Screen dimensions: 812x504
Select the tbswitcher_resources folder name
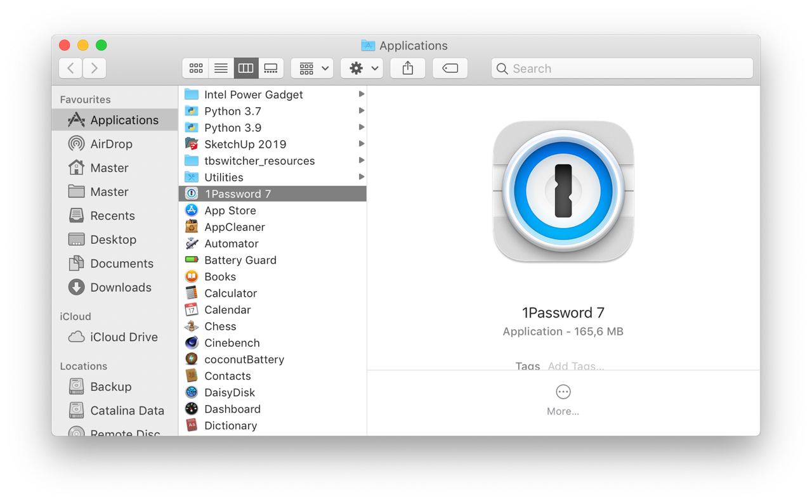(259, 160)
